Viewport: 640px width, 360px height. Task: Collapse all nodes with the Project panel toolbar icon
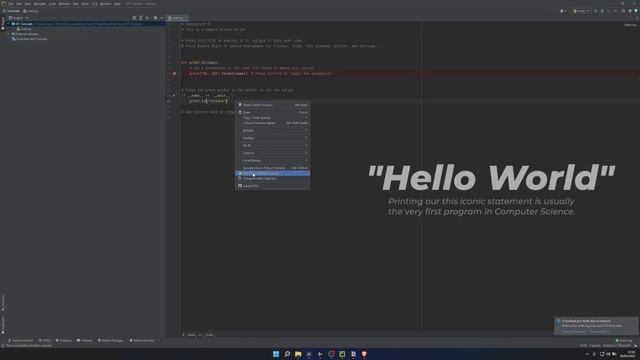pos(147,18)
